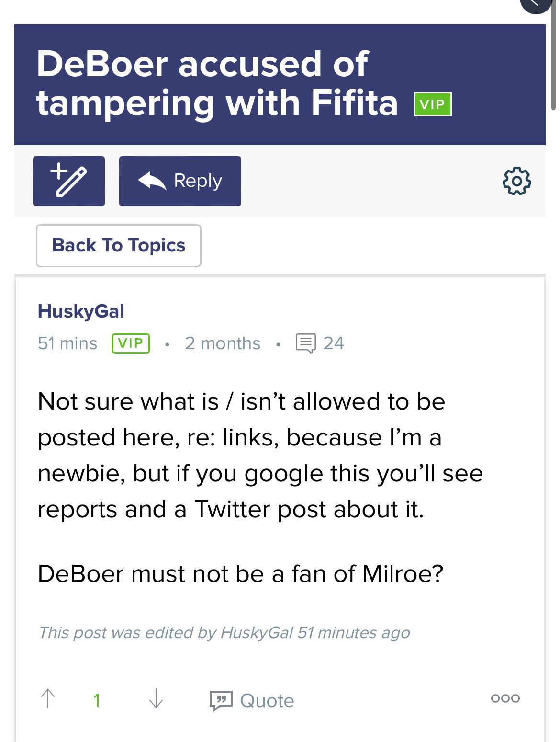Click the 51 mins post timestamp
The image size is (560, 742).
click(67, 343)
